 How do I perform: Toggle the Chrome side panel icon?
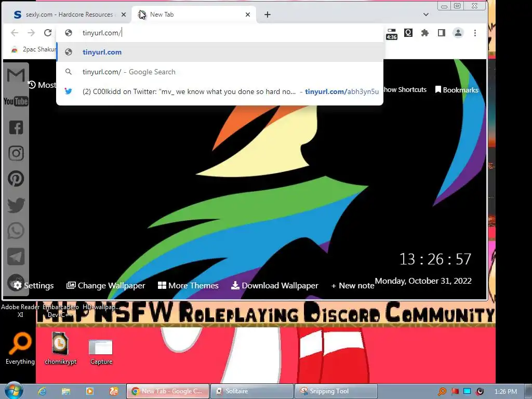442,33
